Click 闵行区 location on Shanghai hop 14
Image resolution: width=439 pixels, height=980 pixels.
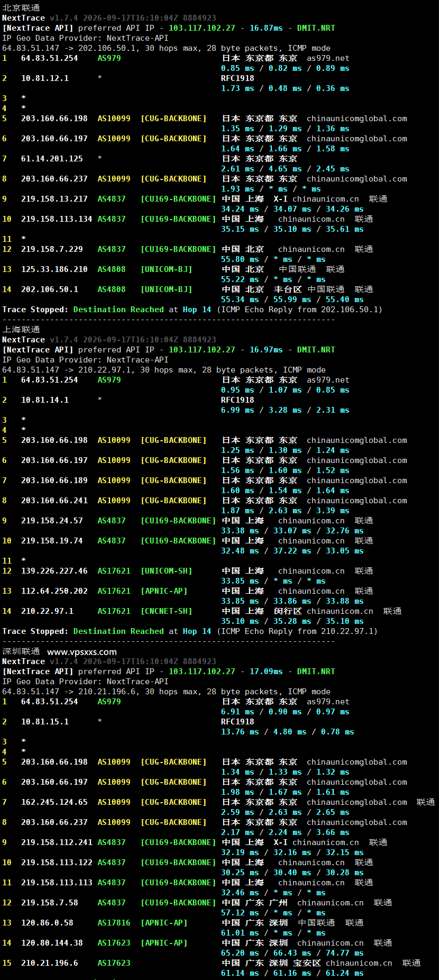288,611
